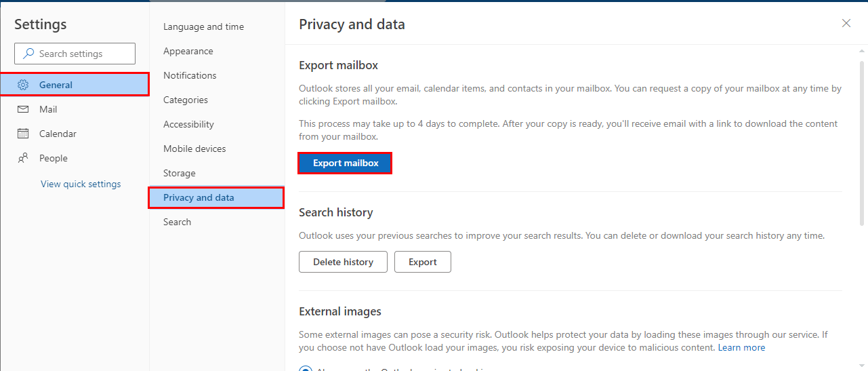This screenshot has width=868, height=371.
Task: Click the Mail envelope icon
Action: tap(23, 109)
